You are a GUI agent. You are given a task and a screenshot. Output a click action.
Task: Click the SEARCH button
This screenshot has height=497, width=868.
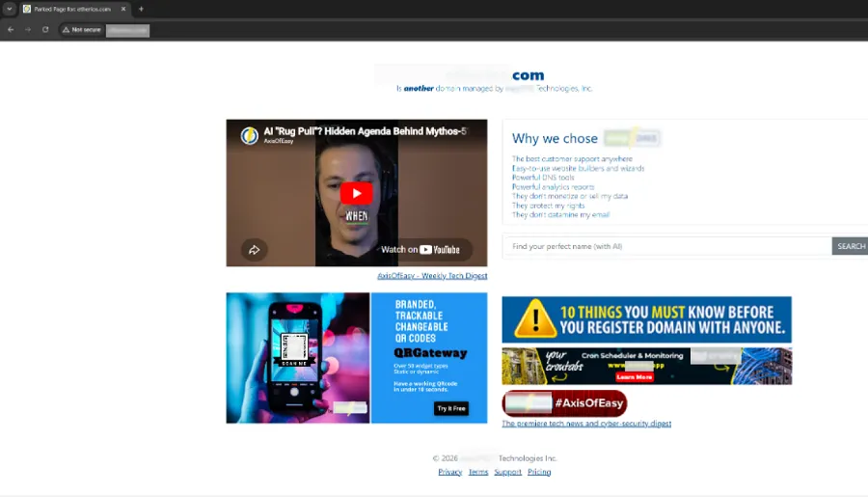(851, 246)
